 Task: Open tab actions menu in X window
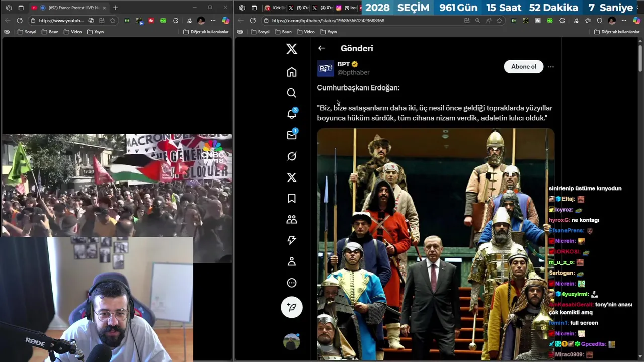(x=254, y=8)
